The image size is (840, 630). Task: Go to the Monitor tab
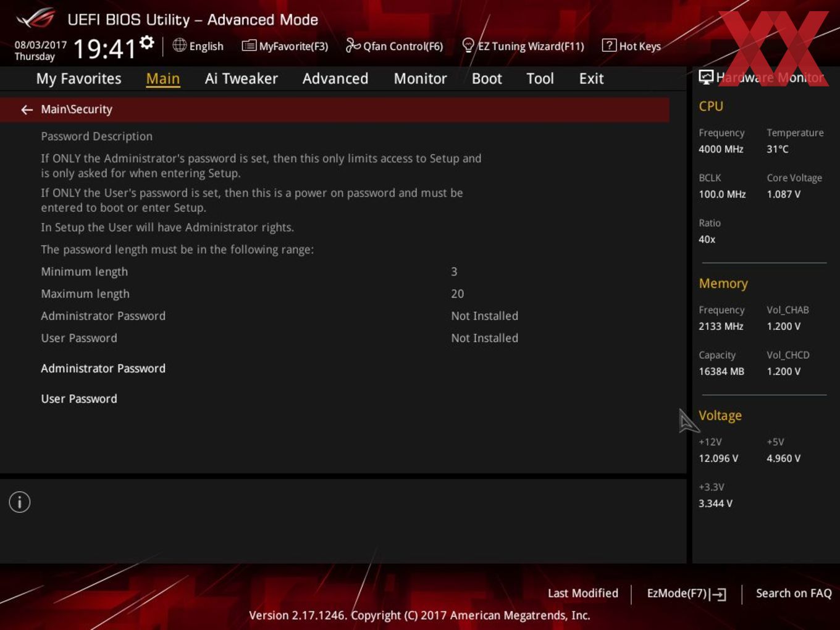tap(420, 79)
